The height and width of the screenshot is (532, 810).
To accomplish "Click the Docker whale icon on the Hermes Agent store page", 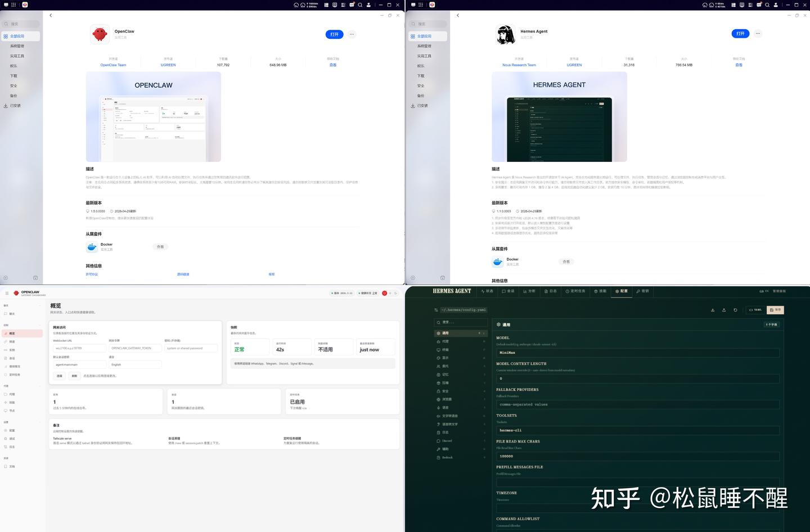I will [x=497, y=262].
